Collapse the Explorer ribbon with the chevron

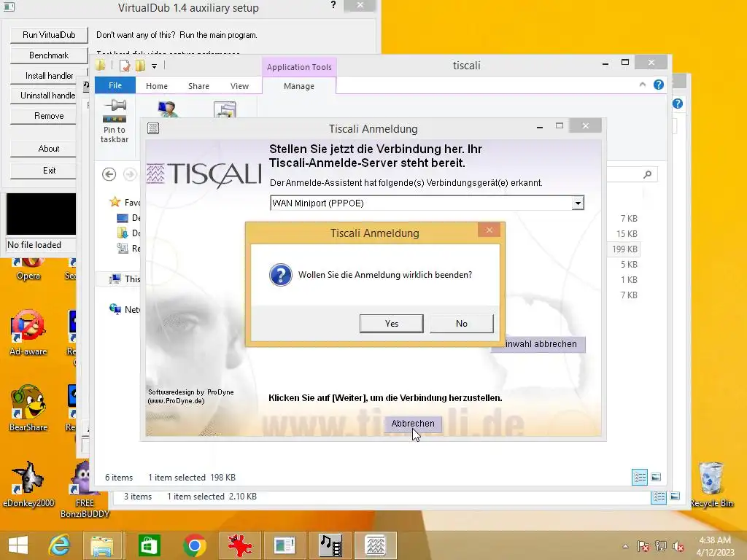(642, 85)
